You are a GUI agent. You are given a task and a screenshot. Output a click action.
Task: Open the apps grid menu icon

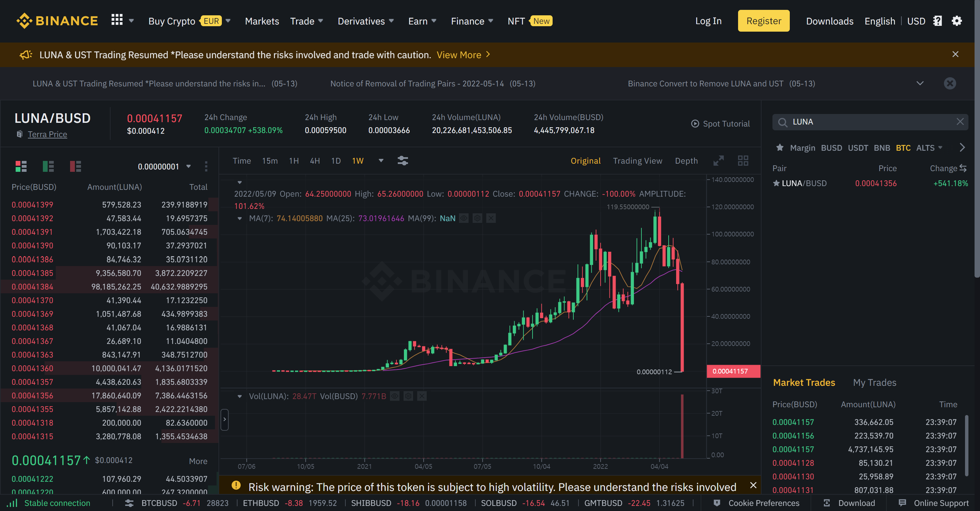[117, 20]
